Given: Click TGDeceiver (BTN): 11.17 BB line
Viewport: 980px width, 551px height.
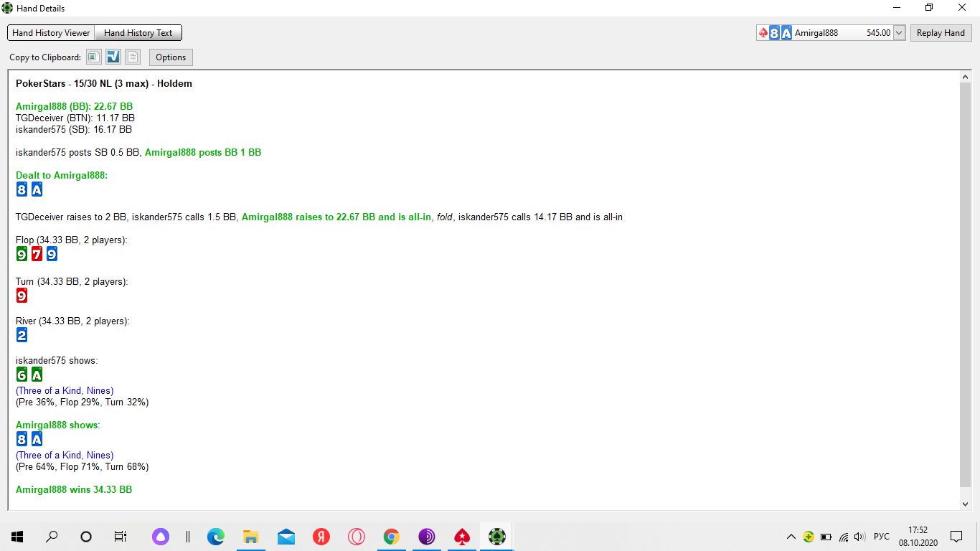Looking at the screenshot, I should click(75, 118).
